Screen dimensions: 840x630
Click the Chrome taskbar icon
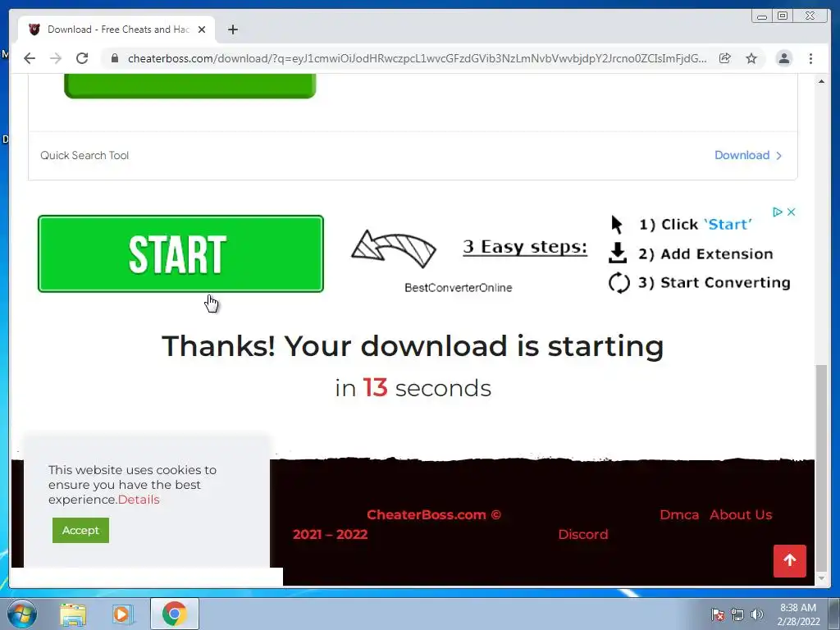pyautogui.click(x=175, y=614)
